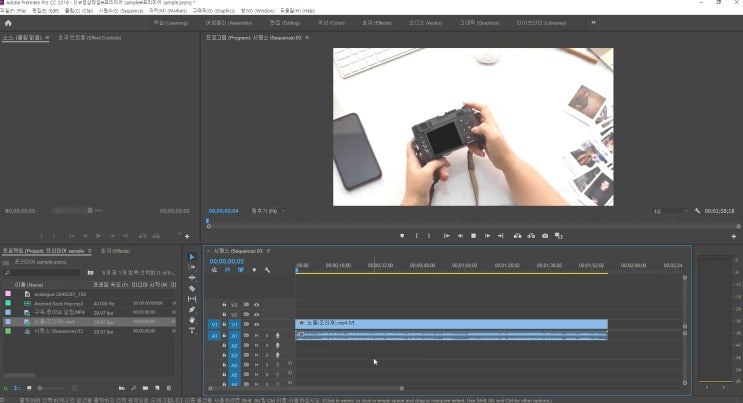The image size is (743, 403).
Task: Stop playback in the Program monitor
Action: [x=473, y=236]
